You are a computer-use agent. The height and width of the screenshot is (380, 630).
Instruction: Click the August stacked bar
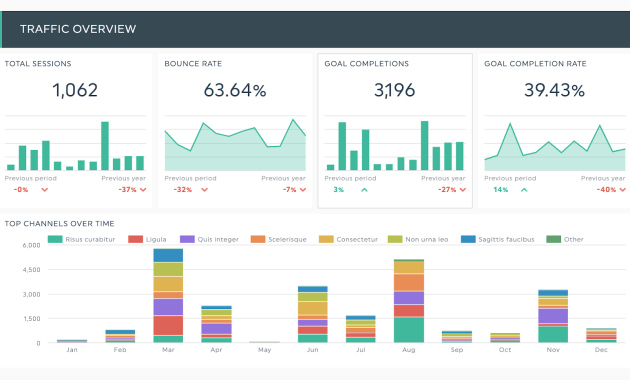point(409,301)
